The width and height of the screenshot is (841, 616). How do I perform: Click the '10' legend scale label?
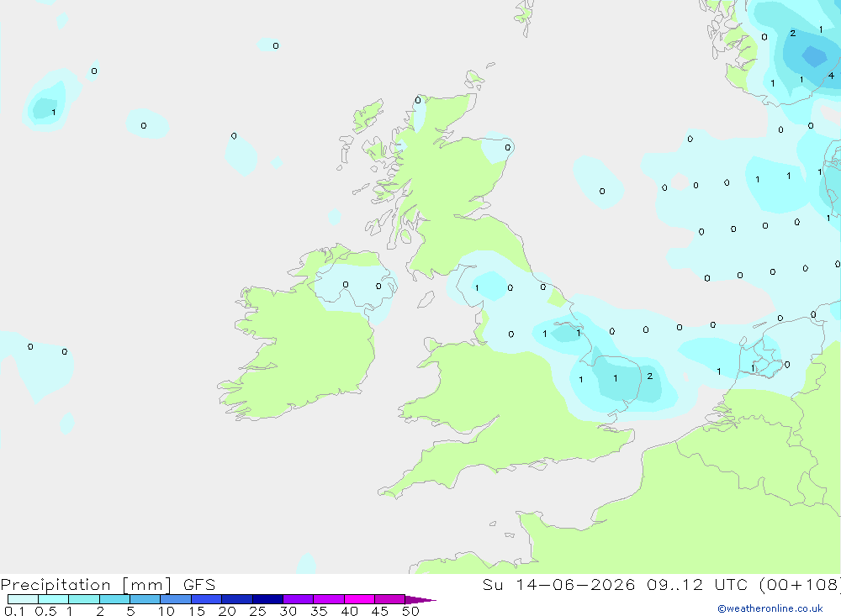[167, 611]
